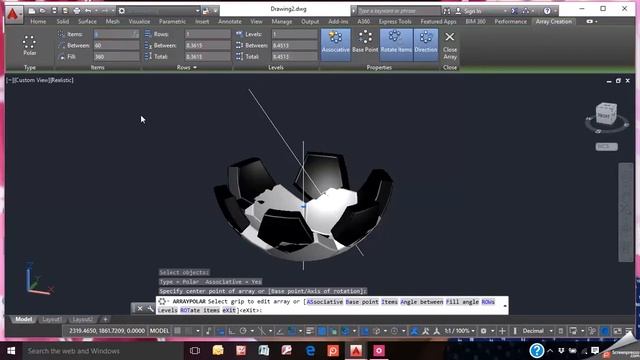Click the Help question mark icon in title bar
Viewport: 640px width, 360px height.
(x=547, y=11)
